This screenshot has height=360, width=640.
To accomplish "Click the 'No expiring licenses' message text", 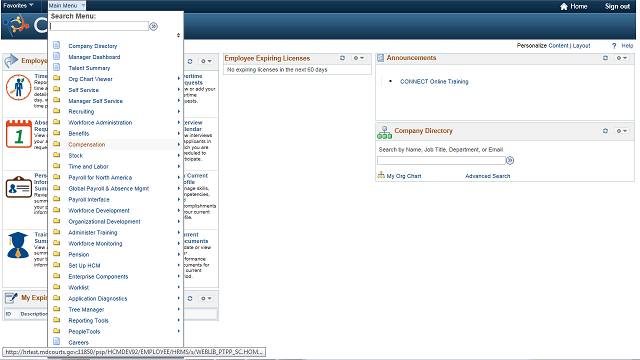I will pyautogui.click(x=277, y=70).
